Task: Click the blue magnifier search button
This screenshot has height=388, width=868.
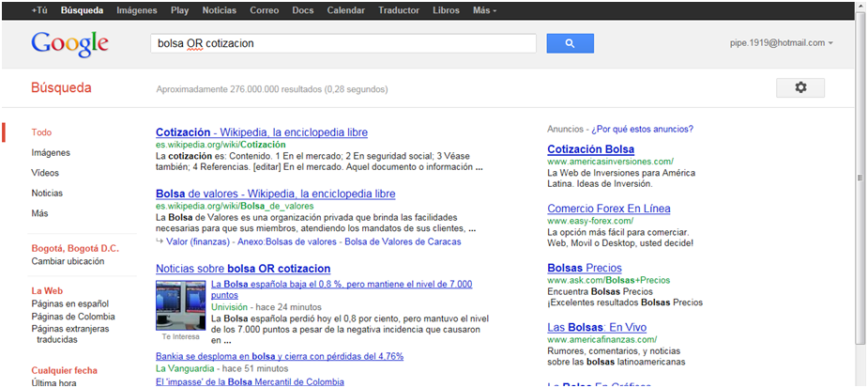Action: 571,43
